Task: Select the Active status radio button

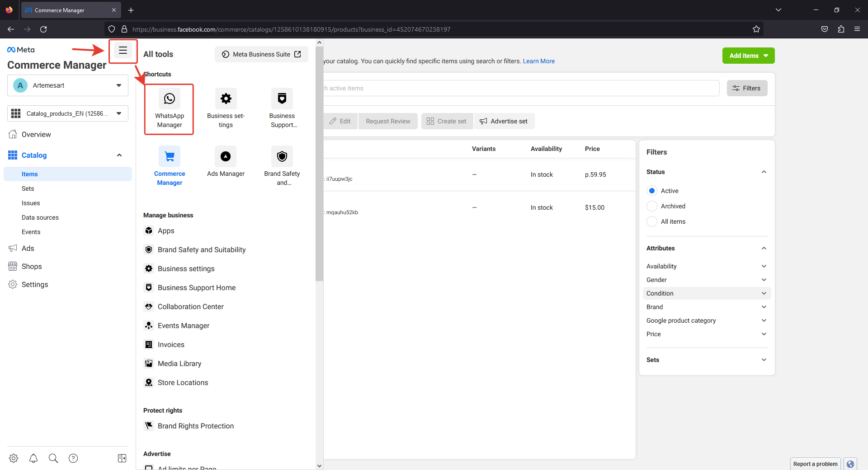Action: tap(652, 191)
